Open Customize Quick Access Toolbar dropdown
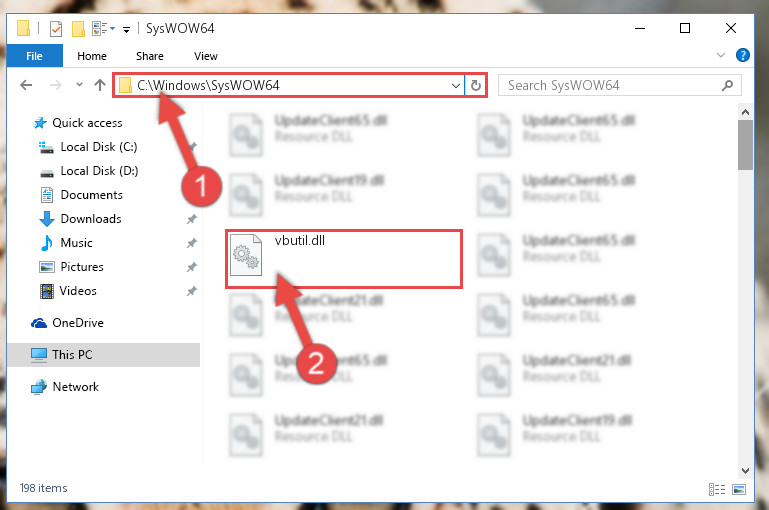 tap(127, 30)
